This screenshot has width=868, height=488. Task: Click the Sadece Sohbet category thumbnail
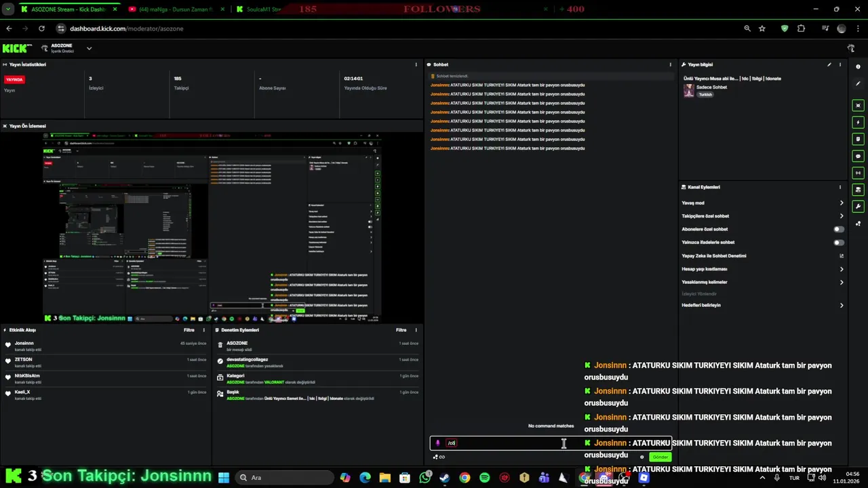click(x=688, y=91)
